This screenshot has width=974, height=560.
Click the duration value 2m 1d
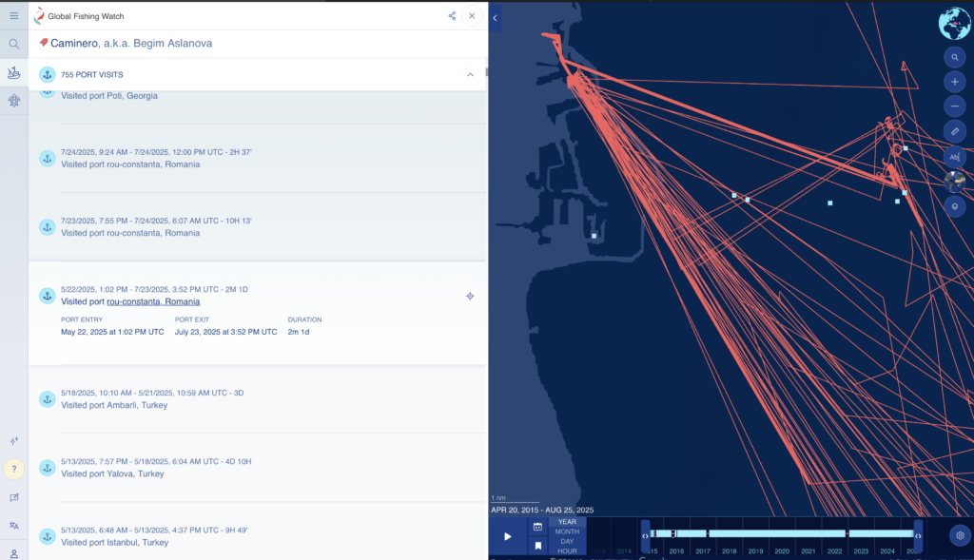pyautogui.click(x=298, y=332)
